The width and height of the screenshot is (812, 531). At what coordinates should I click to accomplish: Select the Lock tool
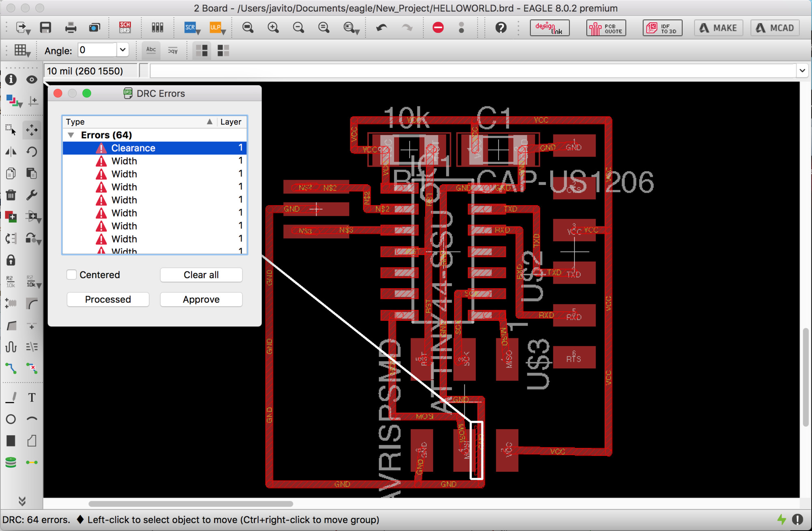pyautogui.click(x=11, y=260)
